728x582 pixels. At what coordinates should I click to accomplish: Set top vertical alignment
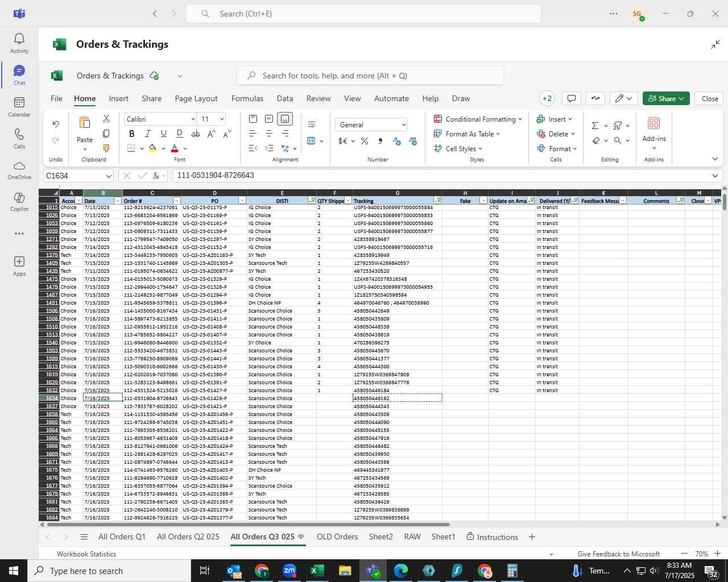(253, 119)
